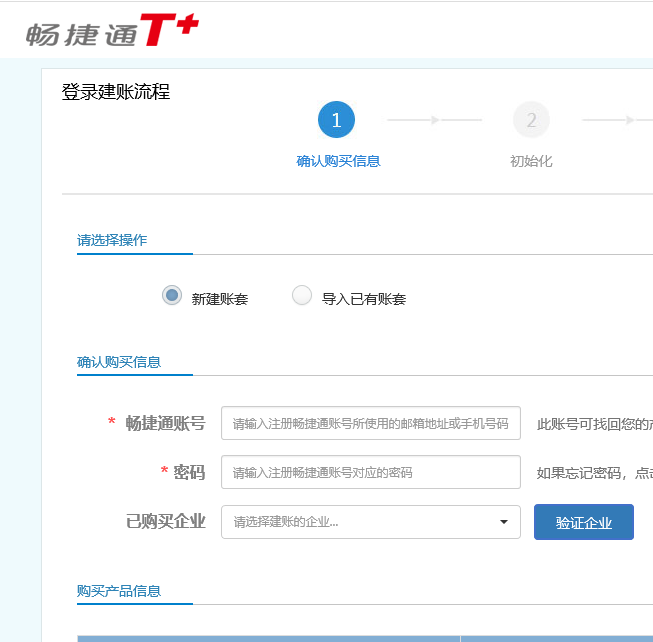Click the 确认购买信息 label under step 1

(338, 161)
